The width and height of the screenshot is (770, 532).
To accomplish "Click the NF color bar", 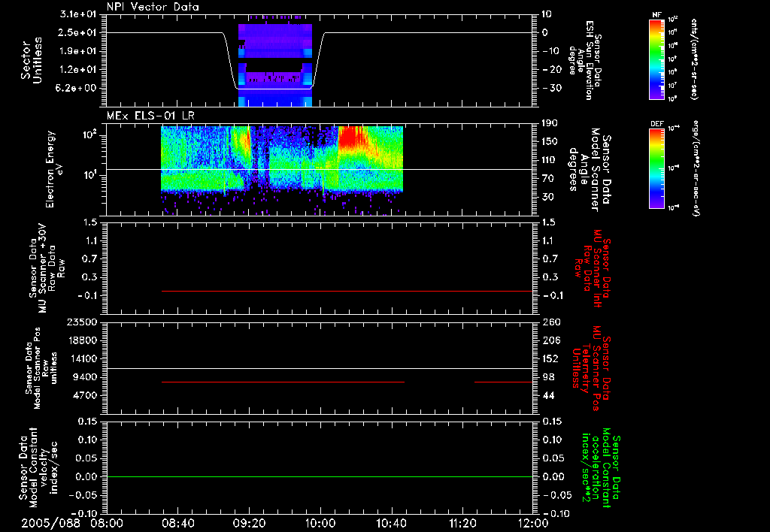I will 656,59.
